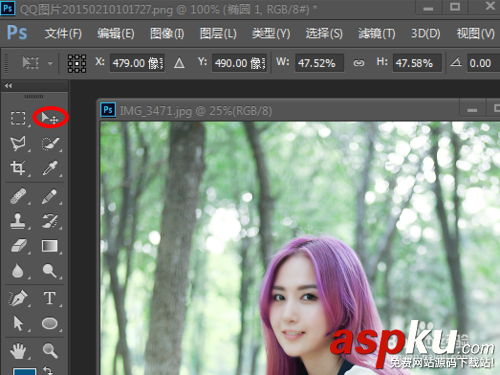Select the Rectangular Marquee tool
The image size is (500, 375).
coord(18,118)
